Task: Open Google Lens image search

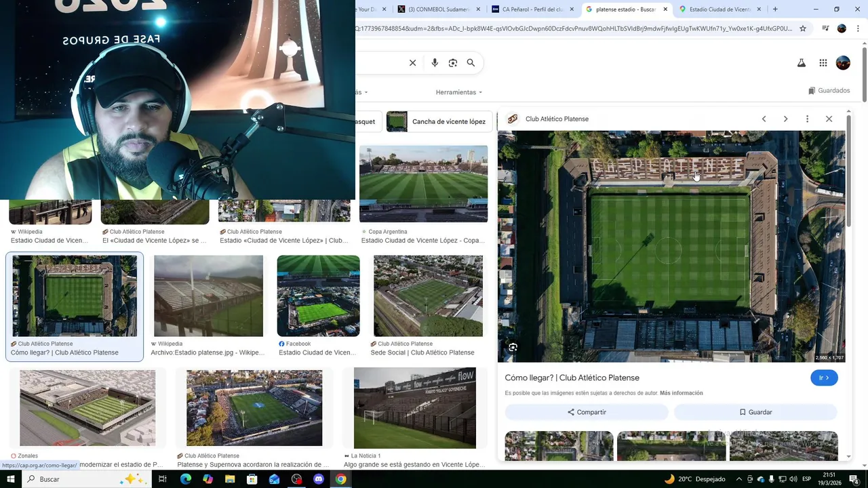Action: (x=453, y=63)
